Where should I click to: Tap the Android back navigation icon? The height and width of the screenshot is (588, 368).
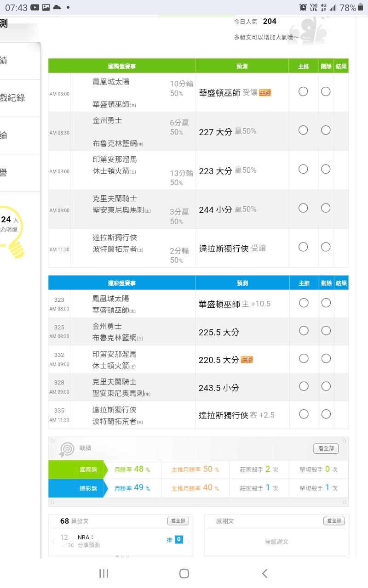(264, 573)
